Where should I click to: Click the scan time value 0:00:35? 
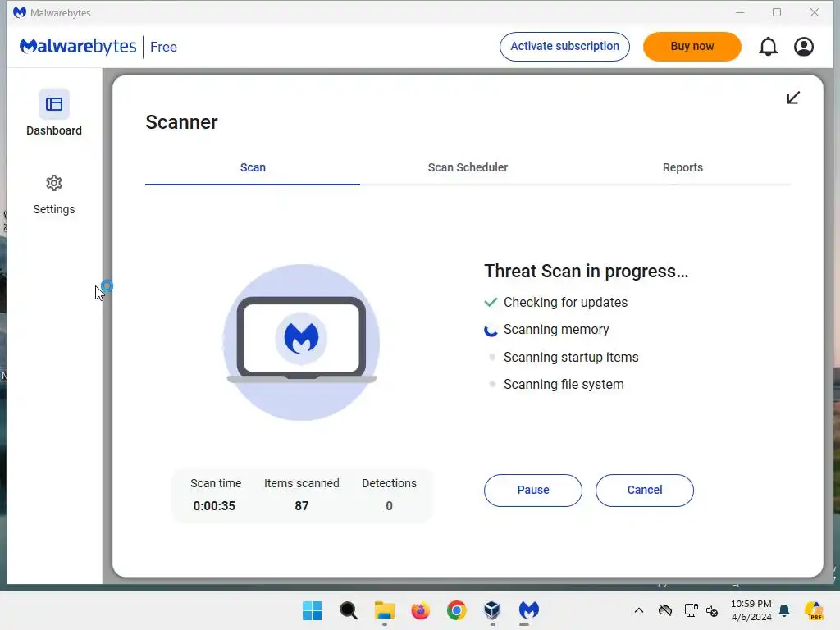pyautogui.click(x=214, y=505)
